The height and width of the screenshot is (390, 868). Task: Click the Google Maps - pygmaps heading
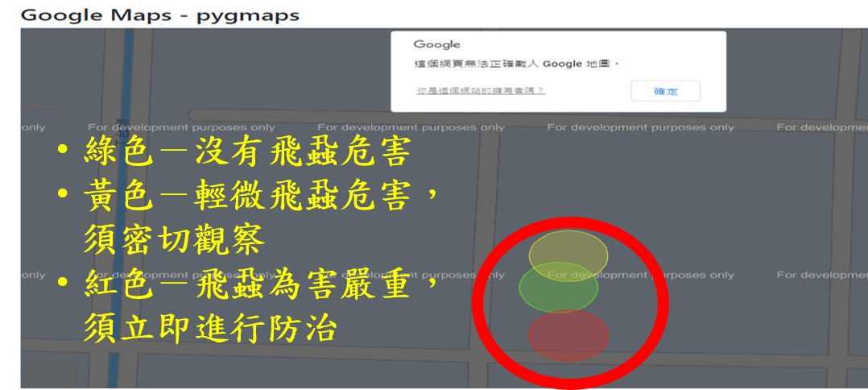(160, 15)
